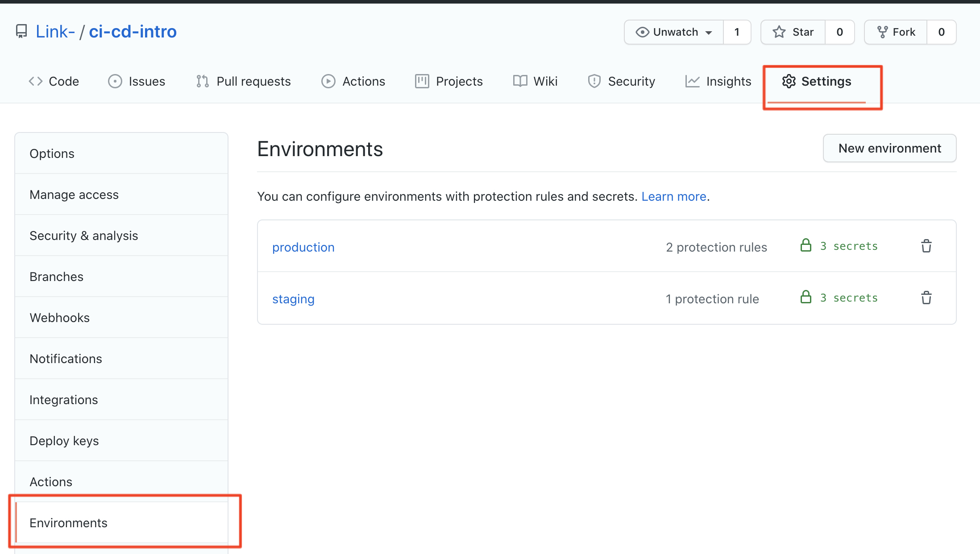Open Branches settings in the sidebar
Screen dimensions: 980x554
pyautogui.click(x=121, y=277)
